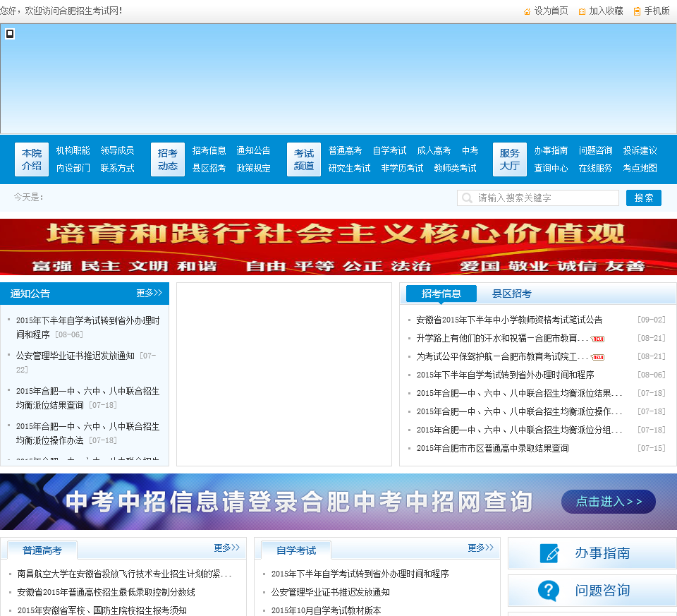Open 联系方式 navigation link
The image size is (677, 616).
click(x=118, y=168)
